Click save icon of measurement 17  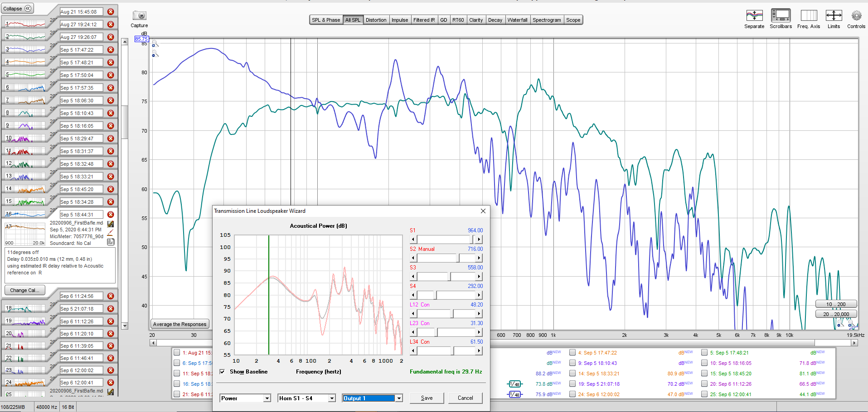(111, 224)
